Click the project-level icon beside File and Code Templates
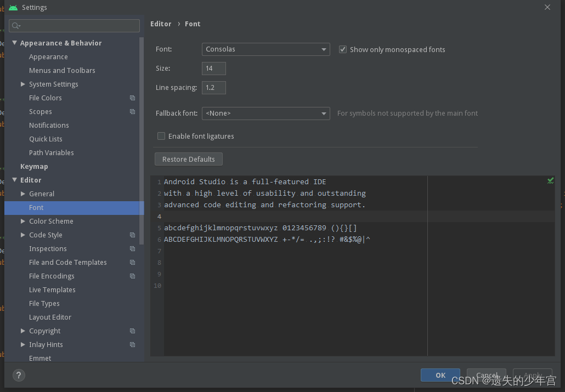 point(132,262)
